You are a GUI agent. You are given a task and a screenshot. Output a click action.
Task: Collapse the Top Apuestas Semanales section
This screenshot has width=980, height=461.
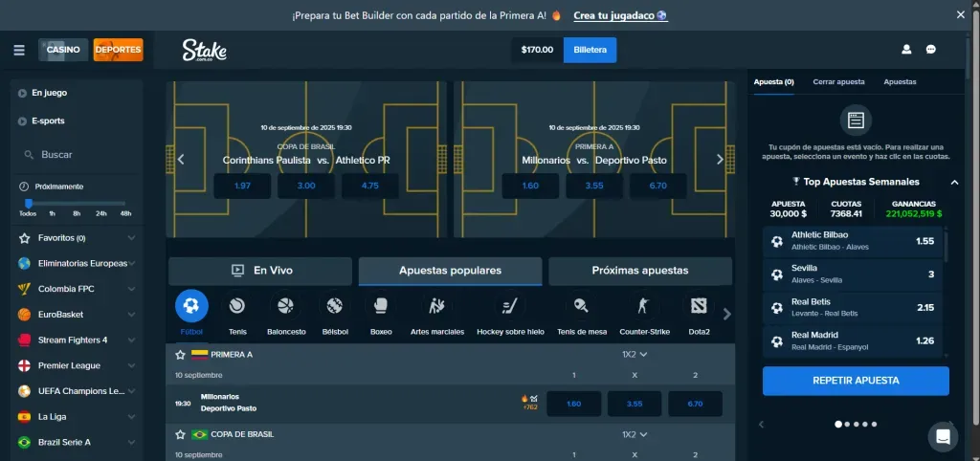pyautogui.click(x=954, y=182)
